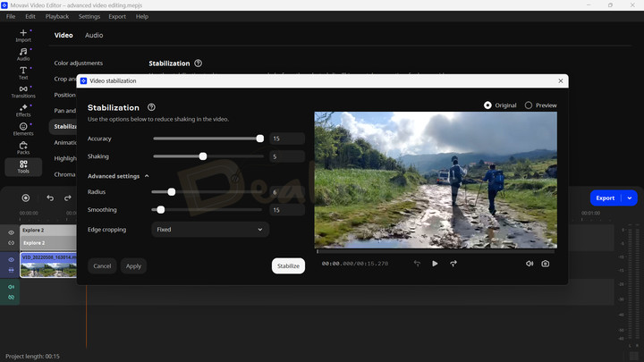This screenshot has width=644, height=362.
Task: Open the Playback menu
Action: (57, 16)
